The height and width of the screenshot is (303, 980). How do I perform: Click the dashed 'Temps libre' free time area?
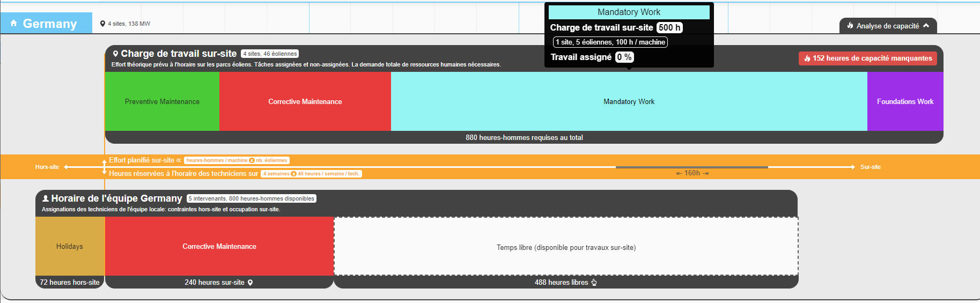click(x=566, y=247)
